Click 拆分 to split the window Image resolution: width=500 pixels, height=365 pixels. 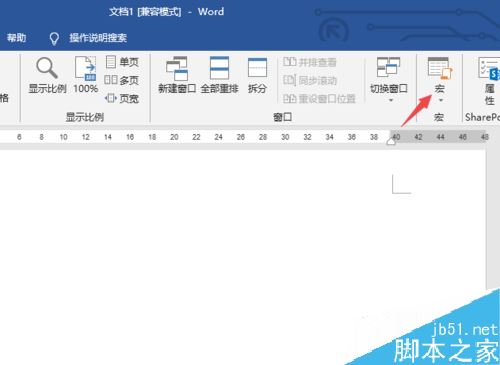[x=257, y=75]
